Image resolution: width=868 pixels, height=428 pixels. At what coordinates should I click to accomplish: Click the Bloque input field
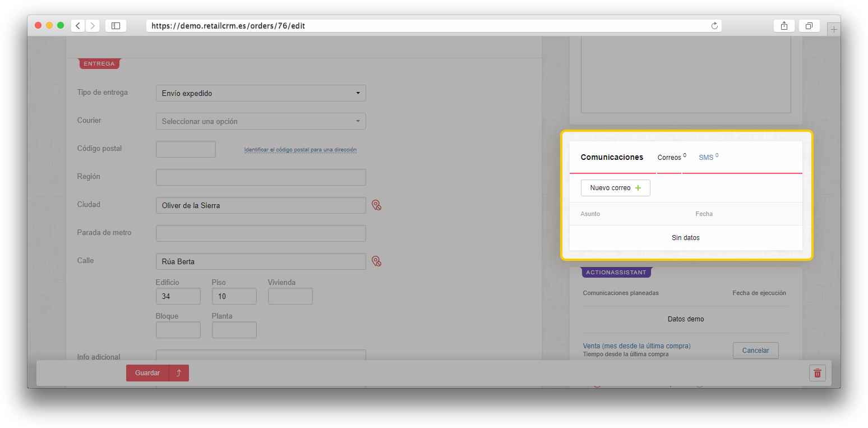tap(178, 330)
